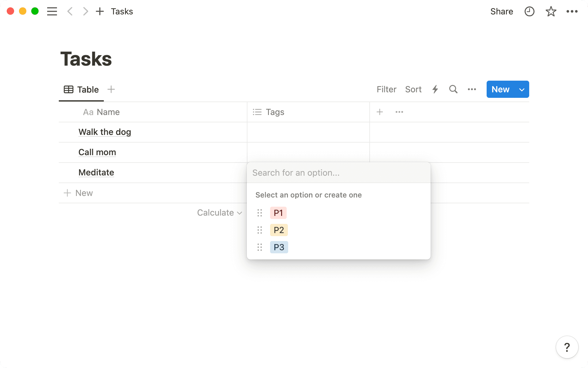This screenshot has height=368, width=588.
Task: Open the sidebar hamburger menu
Action: tap(52, 11)
